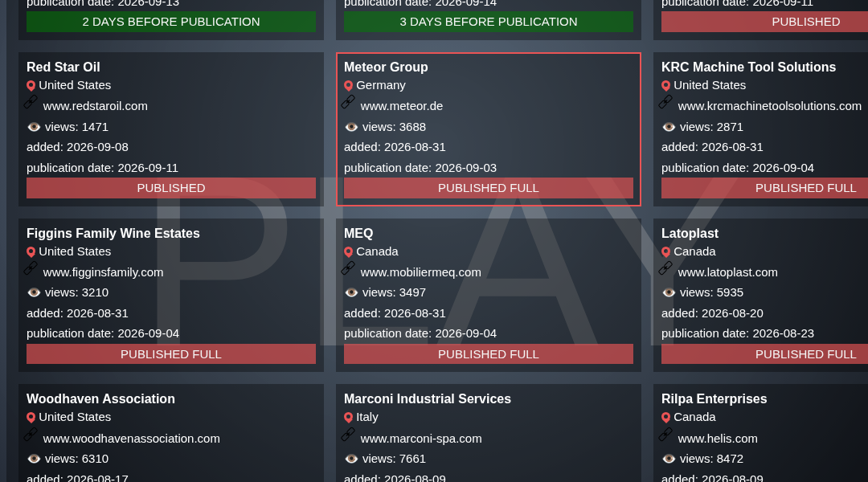868x482 pixels.
Task: Click PUBLISHED FULL on Figgins Family Wine Estates
Action: tap(171, 354)
